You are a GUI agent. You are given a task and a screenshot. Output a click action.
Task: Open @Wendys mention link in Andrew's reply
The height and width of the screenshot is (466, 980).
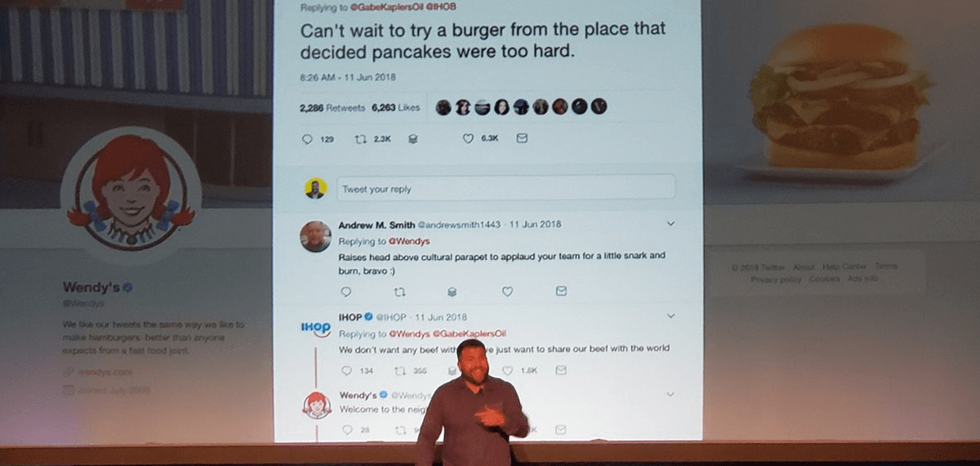(408, 241)
